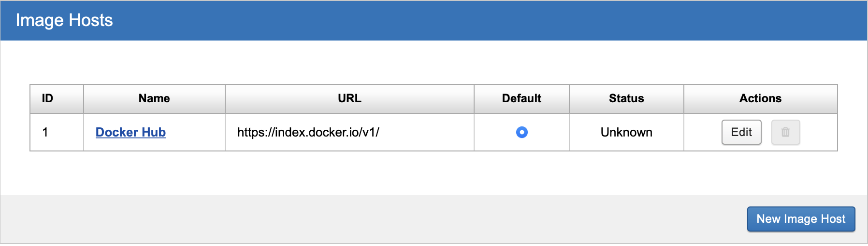
Task: Click the Default column header
Action: click(521, 98)
